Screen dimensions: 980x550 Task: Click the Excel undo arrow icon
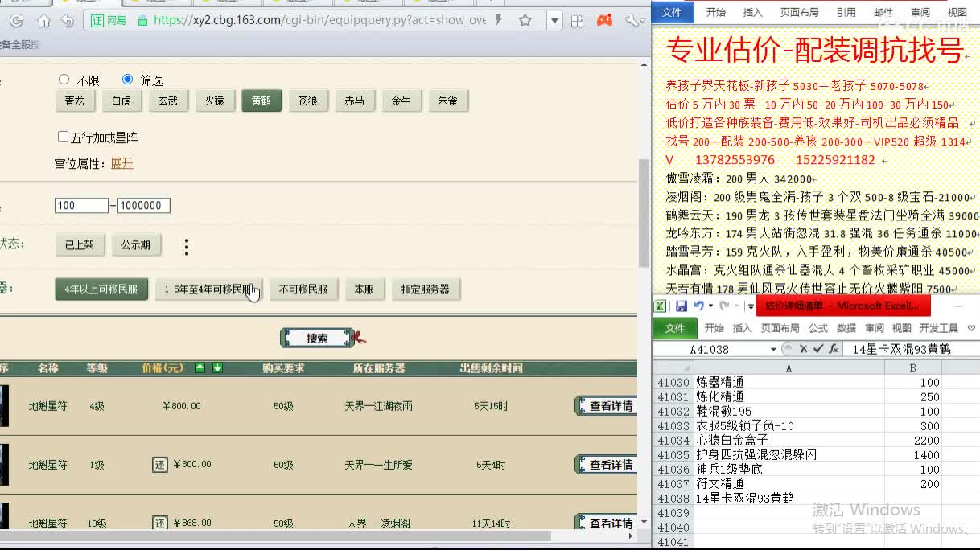pos(698,306)
